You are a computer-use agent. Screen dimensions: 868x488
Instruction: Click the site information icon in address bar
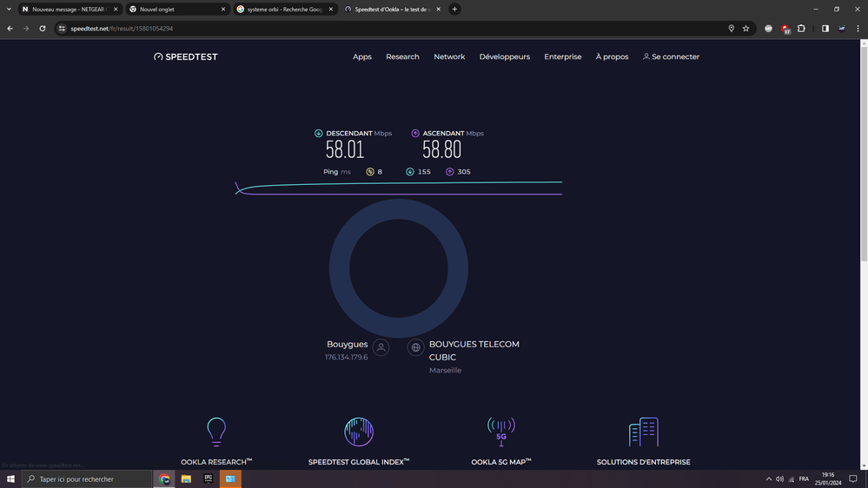pos(62,28)
